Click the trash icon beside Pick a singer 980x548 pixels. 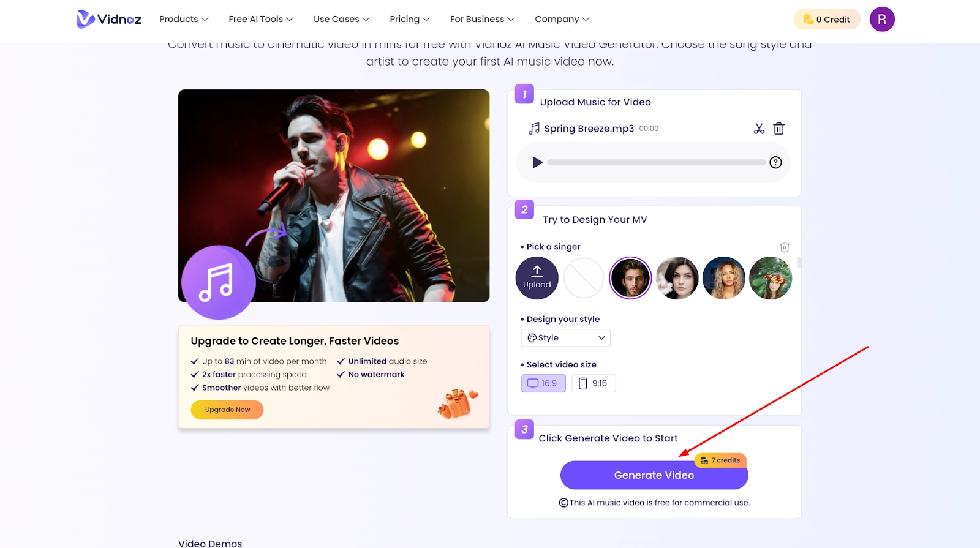pos(784,247)
